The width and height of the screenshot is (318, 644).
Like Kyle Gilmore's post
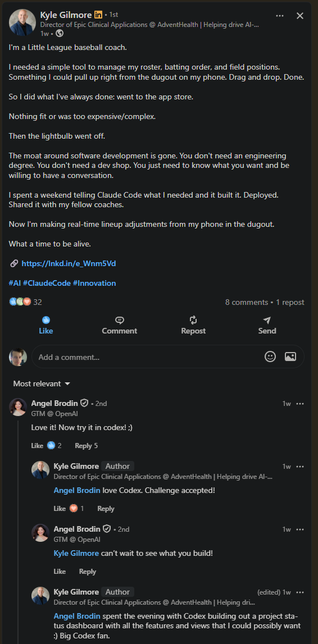tap(46, 325)
